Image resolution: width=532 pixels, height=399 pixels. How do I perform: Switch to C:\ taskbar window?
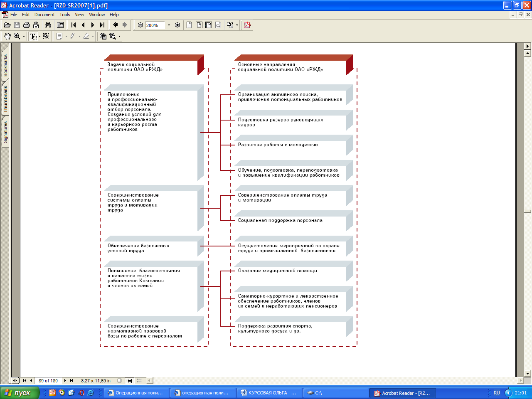pos(335,393)
